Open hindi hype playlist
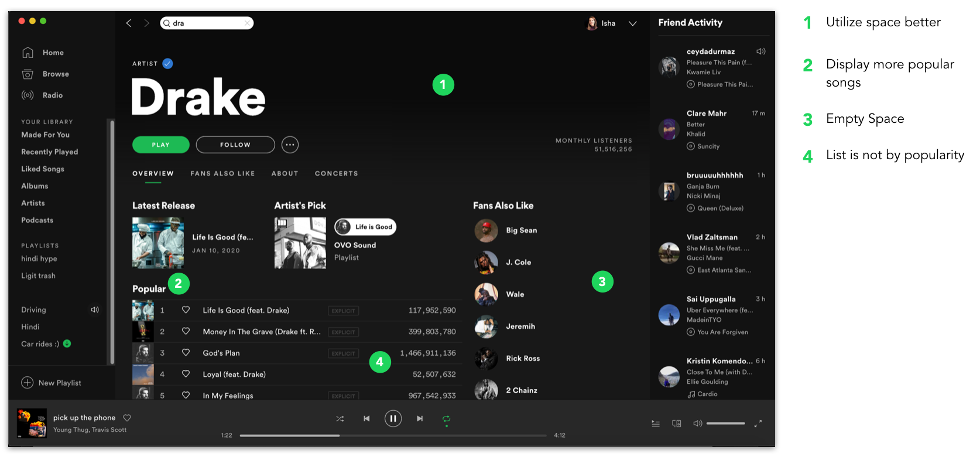 point(39,259)
